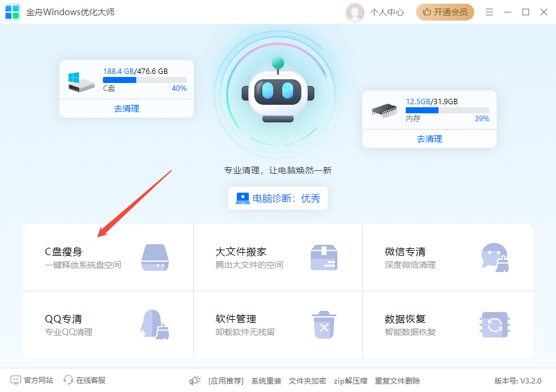Image resolution: width=556 pixels, height=392 pixels.
Task: Click the 大文件搬家 box icon
Action: pos(324,257)
